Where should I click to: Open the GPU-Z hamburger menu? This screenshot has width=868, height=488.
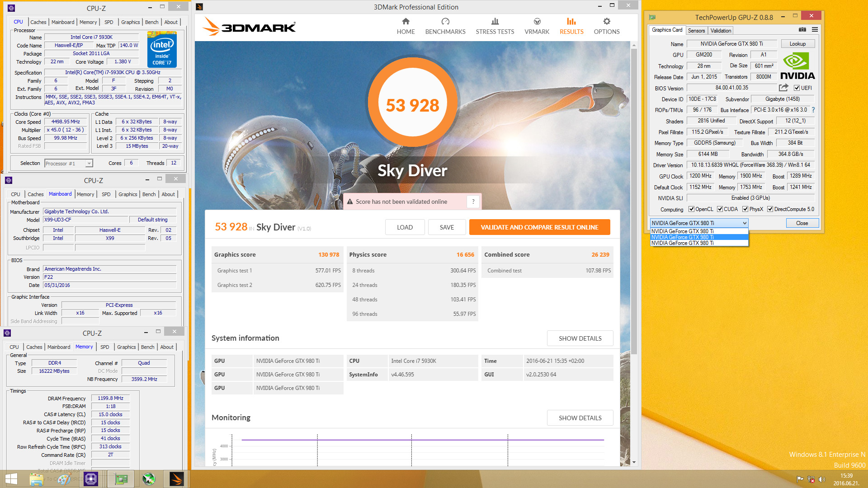(x=815, y=30)
